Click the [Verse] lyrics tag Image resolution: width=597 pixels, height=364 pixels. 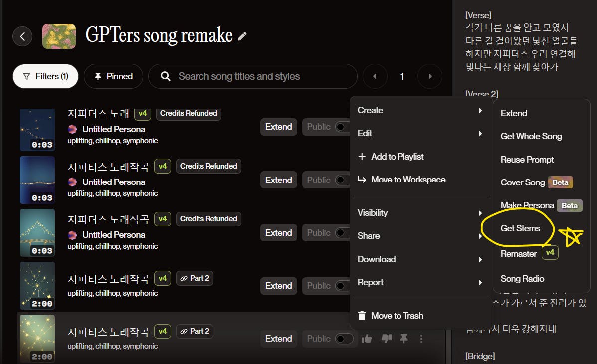click(478, 15)
